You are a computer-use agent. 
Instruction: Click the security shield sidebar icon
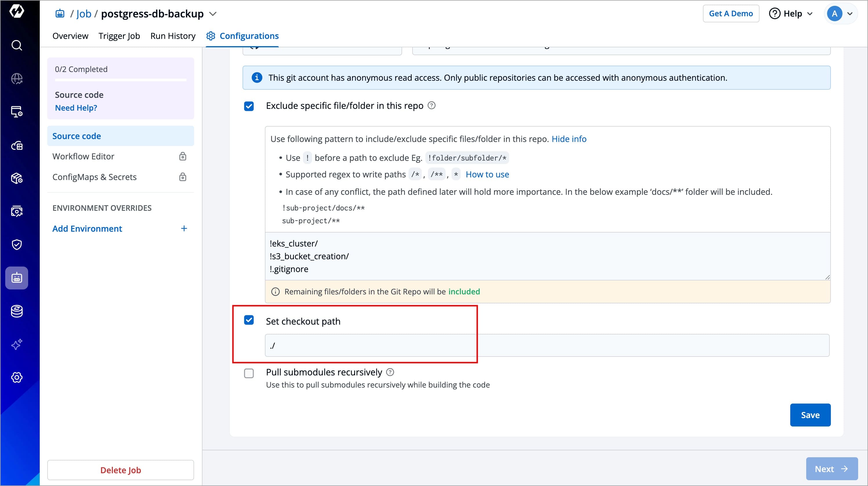pos(17,244)
